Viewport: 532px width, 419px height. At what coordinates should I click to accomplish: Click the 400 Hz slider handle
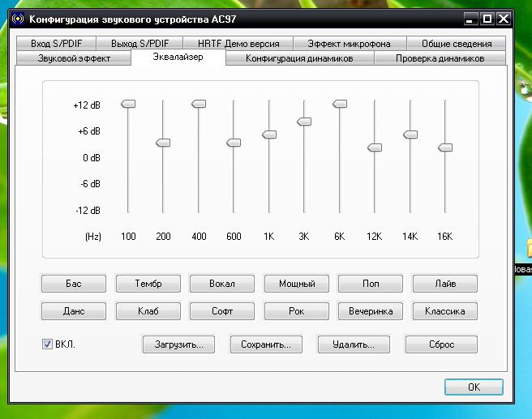[x=199, y=104]
